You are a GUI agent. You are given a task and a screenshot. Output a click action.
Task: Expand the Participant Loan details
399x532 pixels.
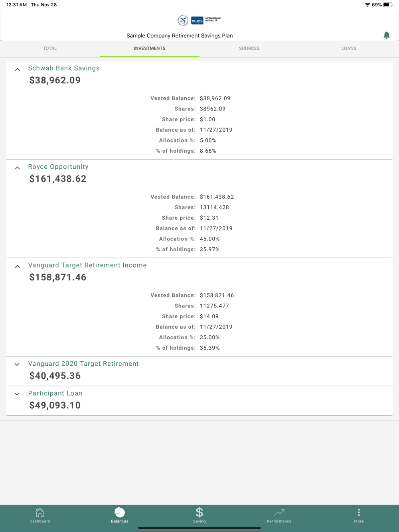(17, 394)
